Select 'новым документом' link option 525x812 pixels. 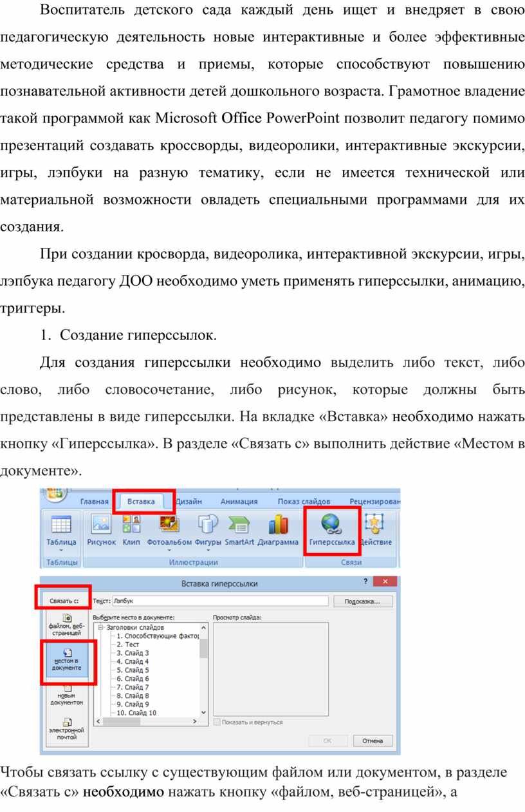click(x=66, y=695)
